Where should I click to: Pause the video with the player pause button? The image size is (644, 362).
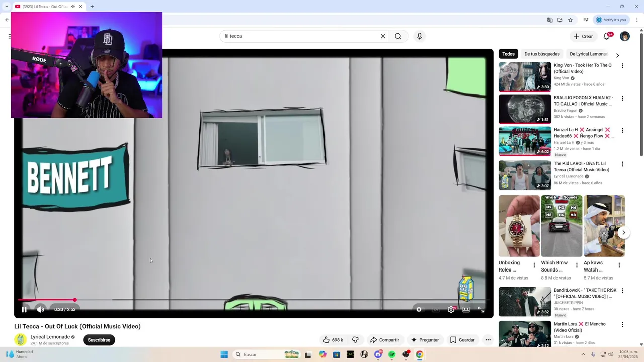click(x=24, y=310)
